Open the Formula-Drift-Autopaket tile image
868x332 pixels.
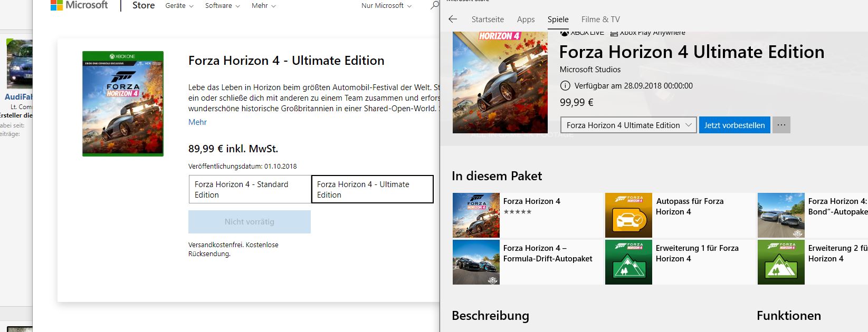(x=476, y=262)
